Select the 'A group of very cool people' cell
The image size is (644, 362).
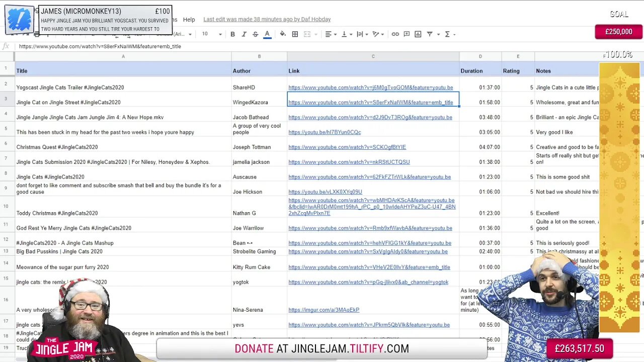(259, 129)
